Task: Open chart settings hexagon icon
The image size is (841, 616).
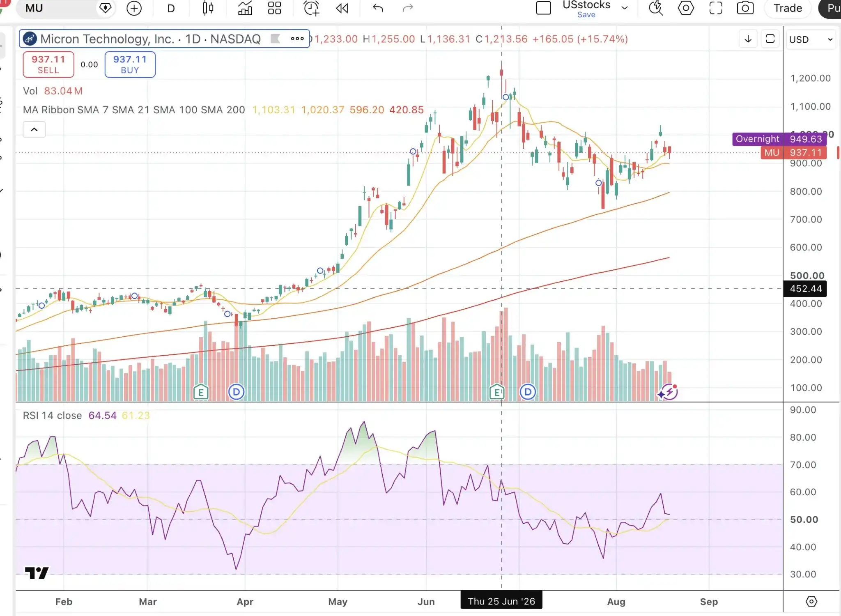Action: (x=686, y=8)
